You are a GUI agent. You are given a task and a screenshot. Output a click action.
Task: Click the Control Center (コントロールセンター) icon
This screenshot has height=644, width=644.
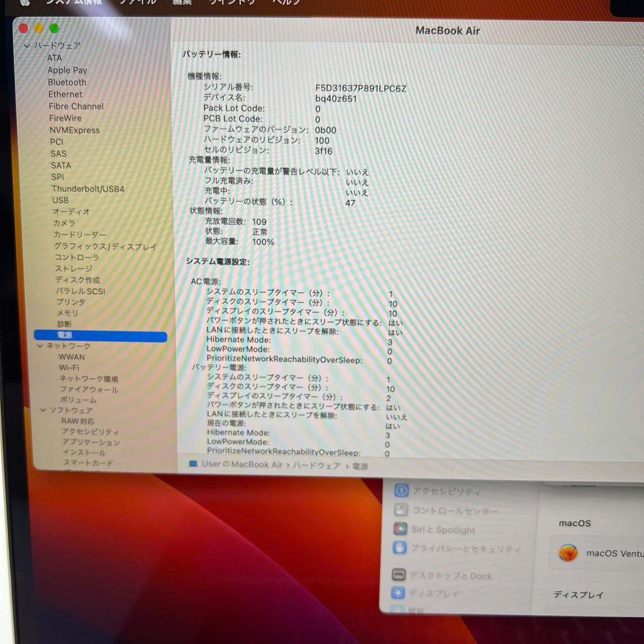[401, 510]
